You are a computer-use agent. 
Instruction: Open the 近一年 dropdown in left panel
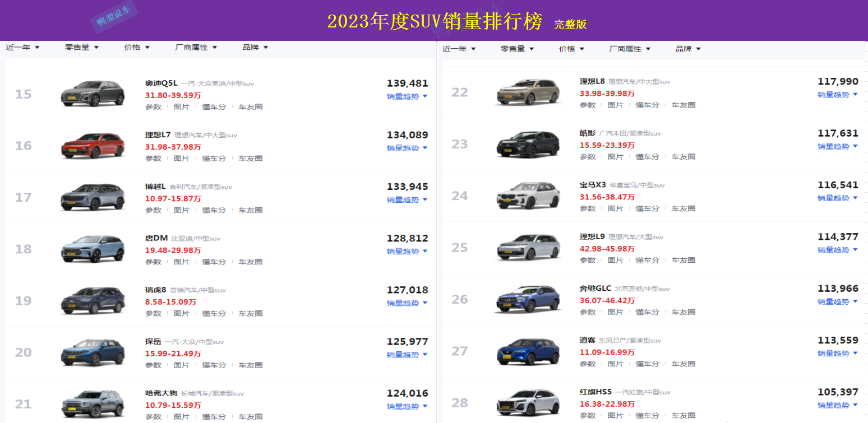pyautogui.click(x=23, y=48)
